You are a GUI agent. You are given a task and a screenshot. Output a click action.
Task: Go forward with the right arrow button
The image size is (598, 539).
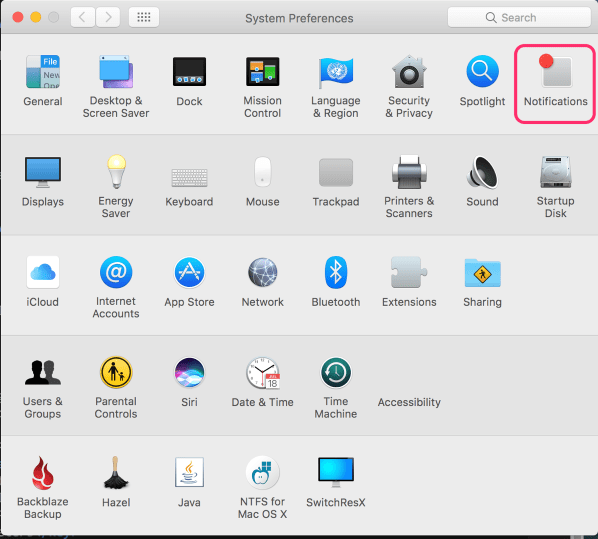(x=108, y=17)
